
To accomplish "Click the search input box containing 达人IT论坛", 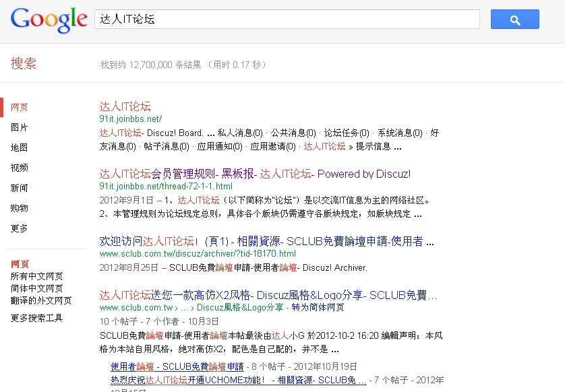I will click(x=287, y=20).
